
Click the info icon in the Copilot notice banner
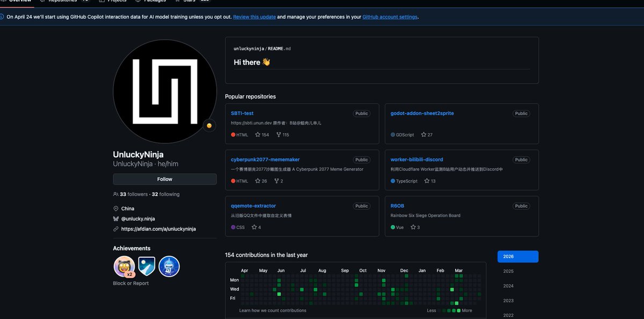pyautogui.click(x=2, y=17)
